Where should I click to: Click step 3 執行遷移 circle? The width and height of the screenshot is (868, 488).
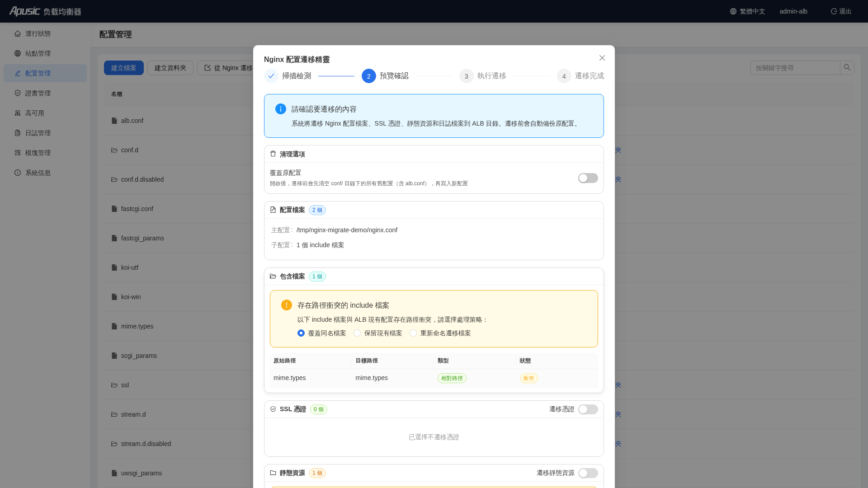click(467, 76)
